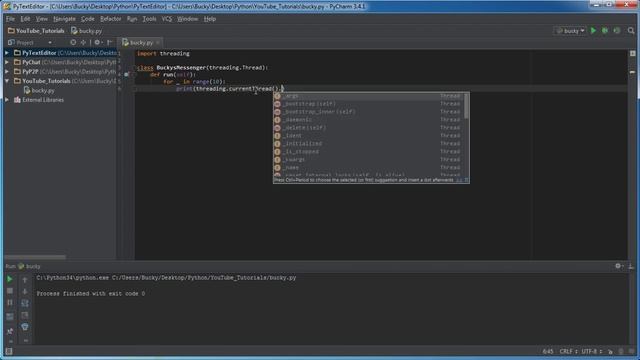640x360 pixels.
Task: Toggle scroll to end in Run console
Action: [x=25, y=315]
